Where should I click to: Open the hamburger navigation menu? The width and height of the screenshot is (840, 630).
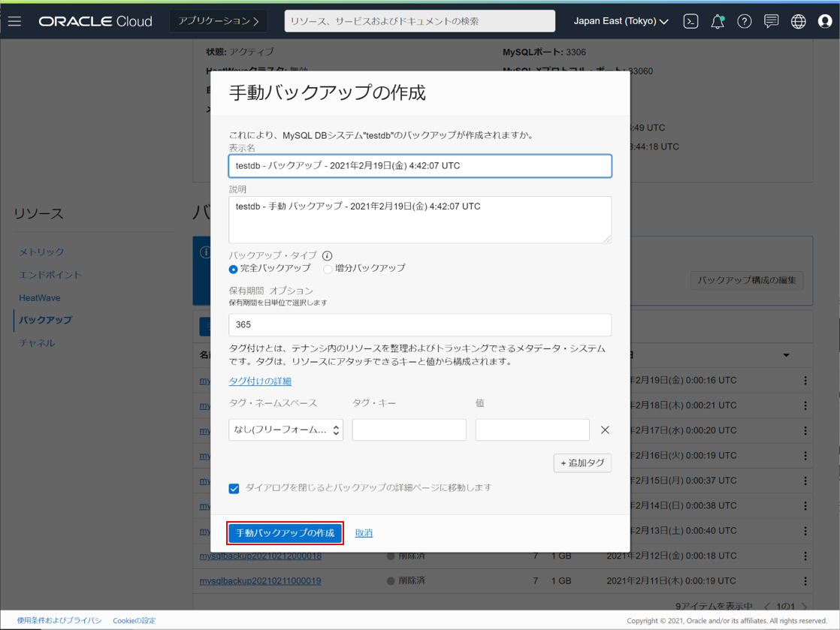coord(15,21)
